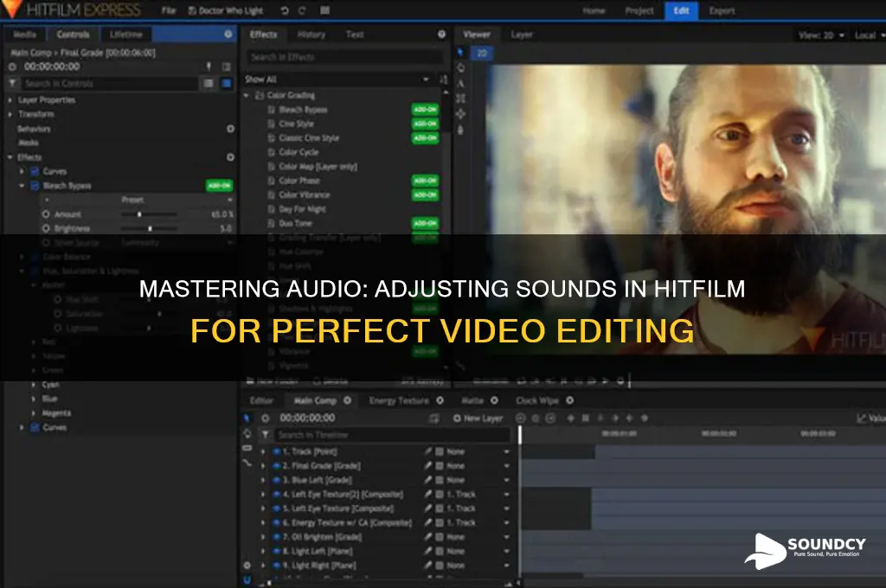Toggle the upper Curves effect checkbox
Viewport: 886px width, 588px height.
tap(35, 171)
